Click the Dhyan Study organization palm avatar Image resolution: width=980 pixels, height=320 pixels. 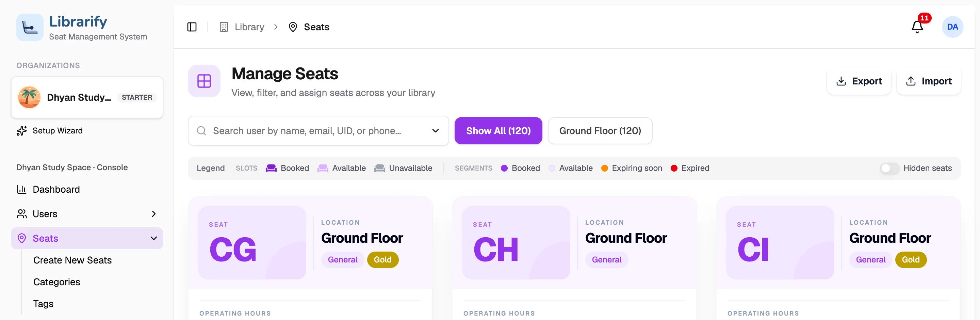pyautogui.click(x=29, y=97)
